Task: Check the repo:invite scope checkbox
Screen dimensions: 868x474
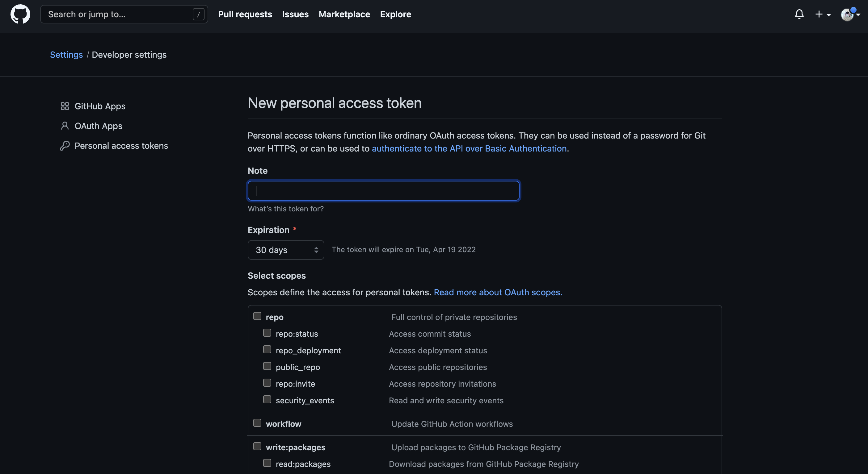Action: coord(267,383)
